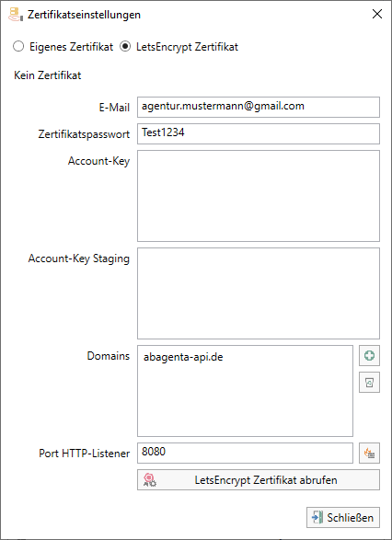The width and height of the screenshot is (392, 540).
Task: Click inside the Account-Key text area
Action: tap(259, 196)
